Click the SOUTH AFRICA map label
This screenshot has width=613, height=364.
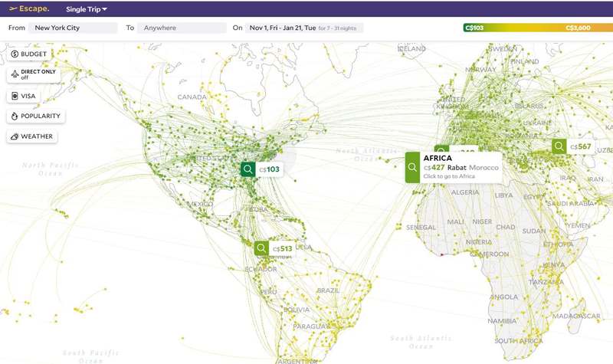519,341
